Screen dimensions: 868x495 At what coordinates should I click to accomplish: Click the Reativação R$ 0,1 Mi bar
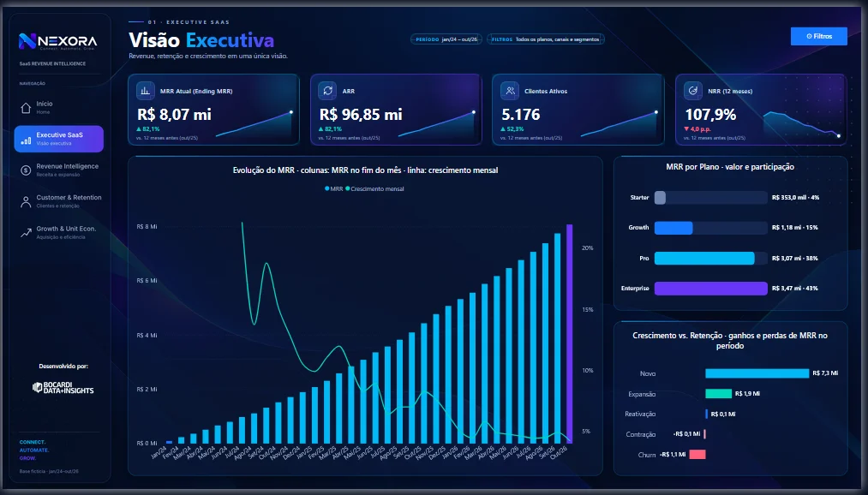706,414
